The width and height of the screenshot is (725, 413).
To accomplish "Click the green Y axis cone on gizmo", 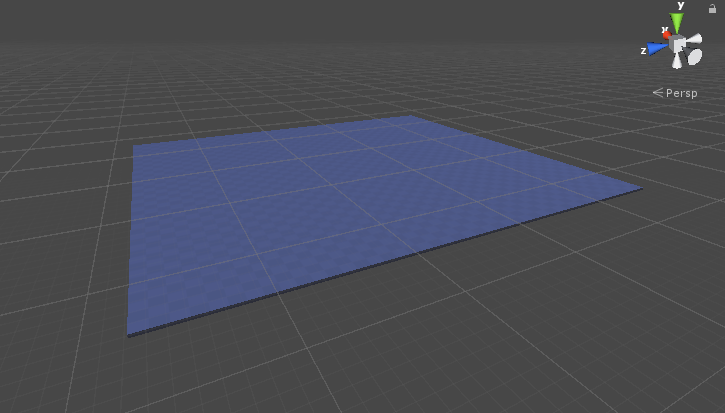I will tap(677, 23).
